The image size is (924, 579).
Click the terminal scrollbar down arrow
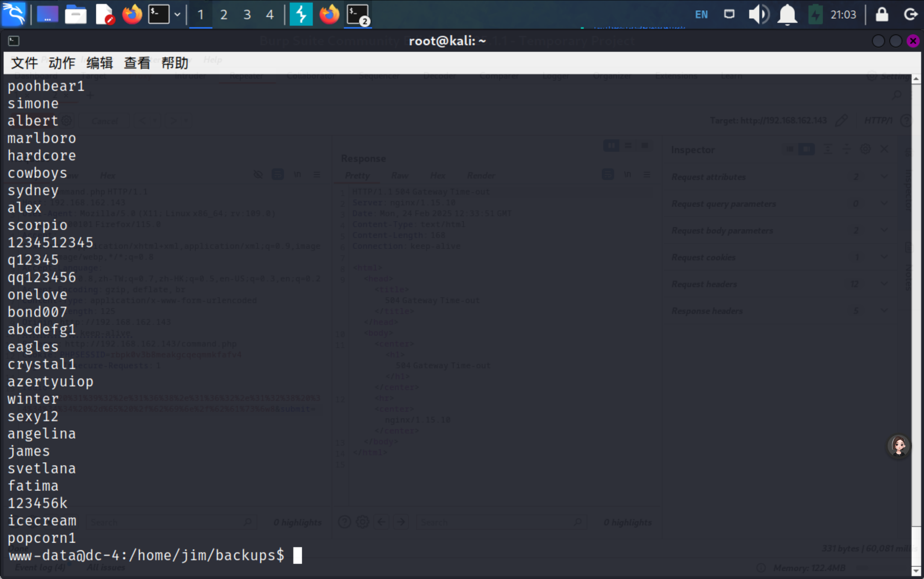[916, 571]
